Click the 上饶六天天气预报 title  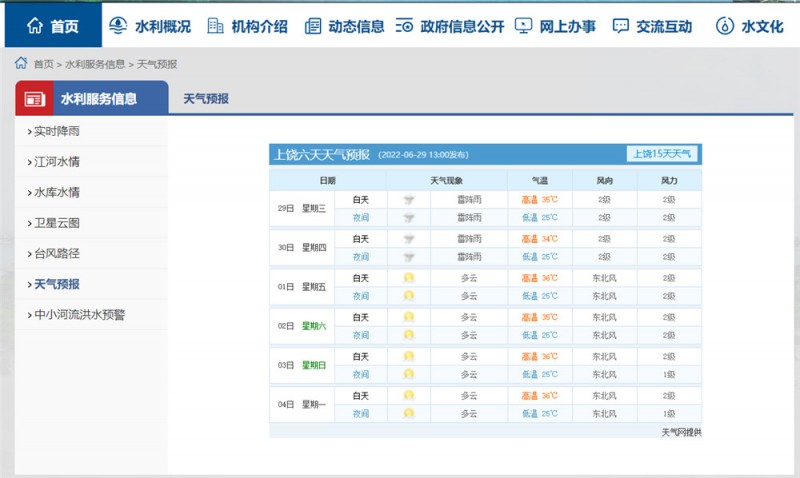coord(322,154)
